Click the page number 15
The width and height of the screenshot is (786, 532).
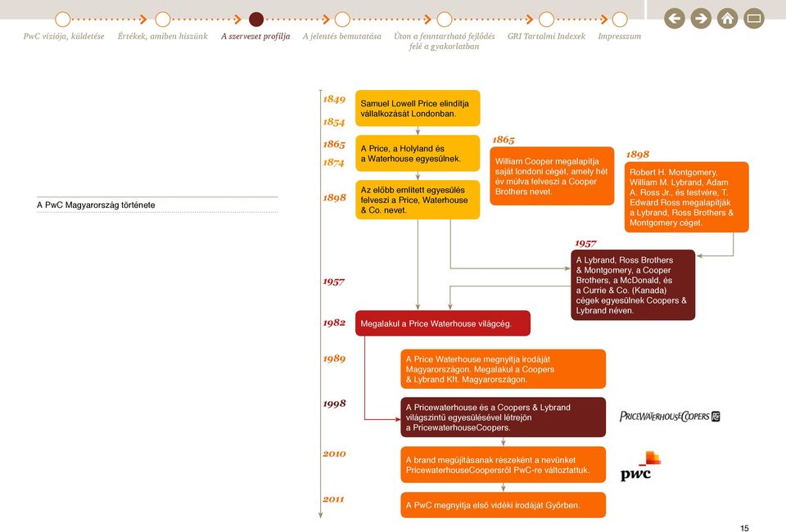point(744,528)
